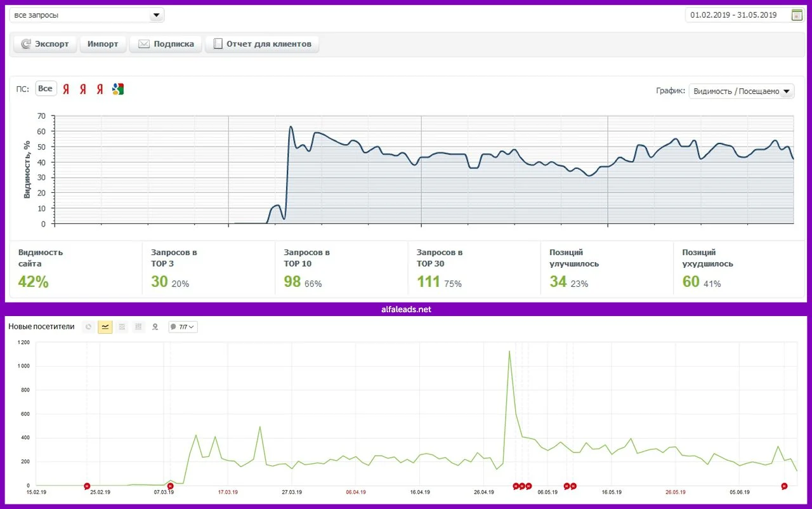The width and height of the screenshot is (812, 509).
Task: Click the 27.03.19 date label
Action: (292, 492)
